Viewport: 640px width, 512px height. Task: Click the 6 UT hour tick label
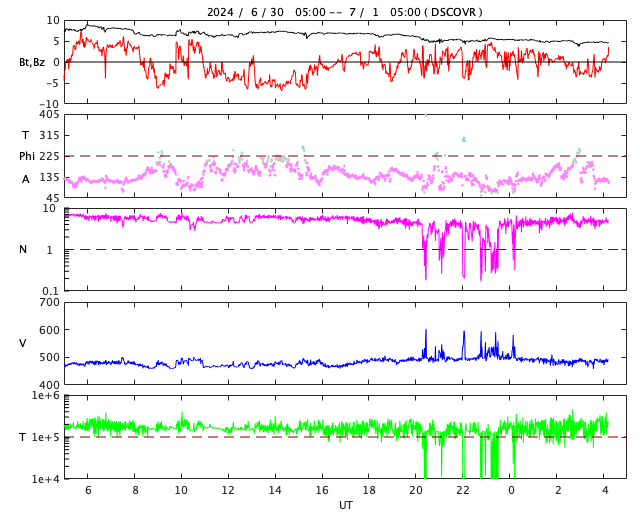(88, 490)
